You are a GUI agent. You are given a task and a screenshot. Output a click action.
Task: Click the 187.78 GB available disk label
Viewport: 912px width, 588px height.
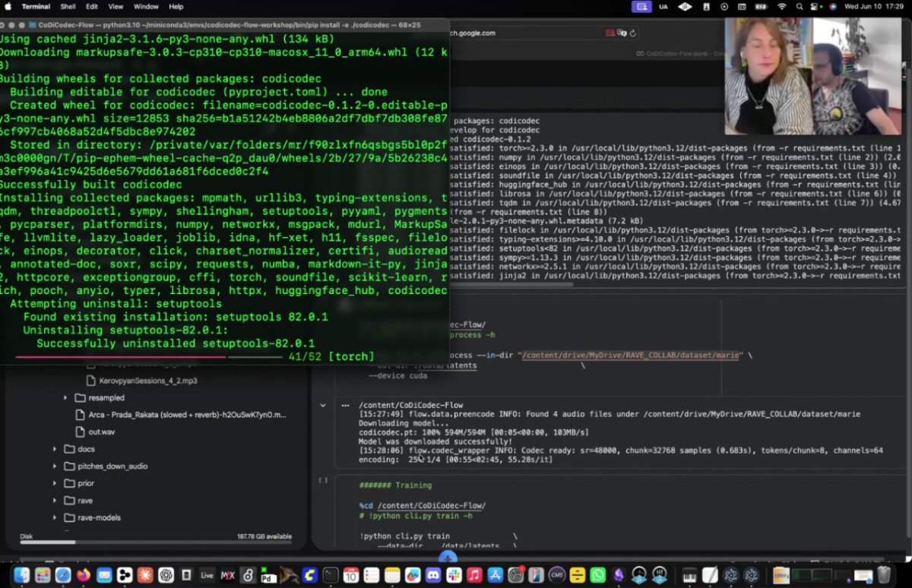coord(264,536)
